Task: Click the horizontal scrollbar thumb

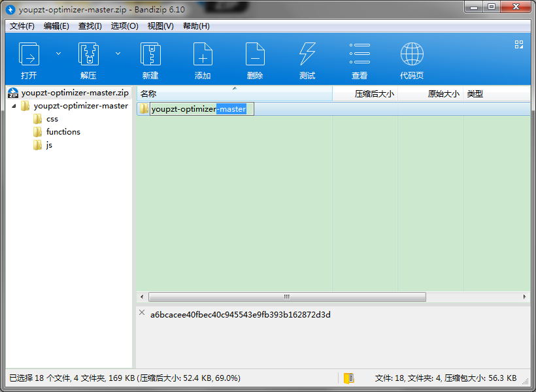Action: 287,297
